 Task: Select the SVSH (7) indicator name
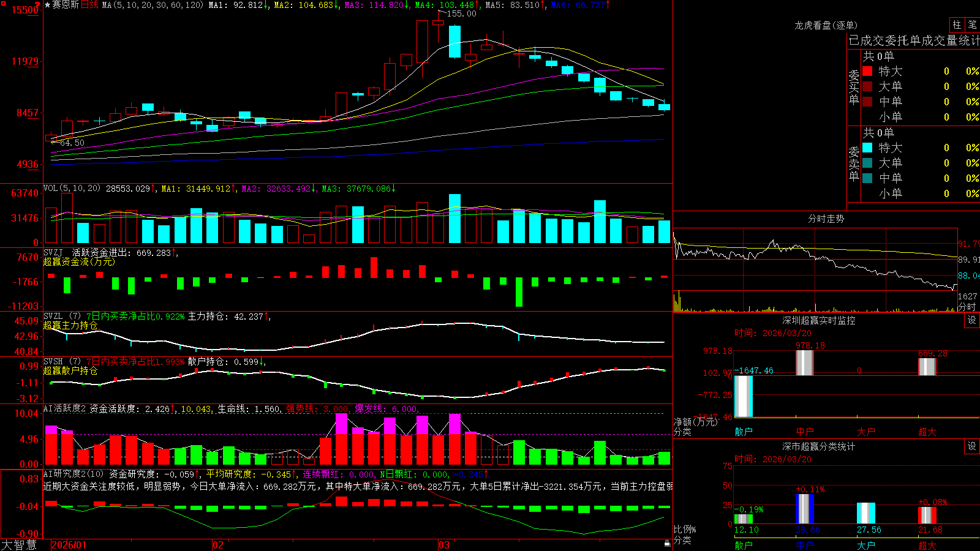[x=62, y=361]
